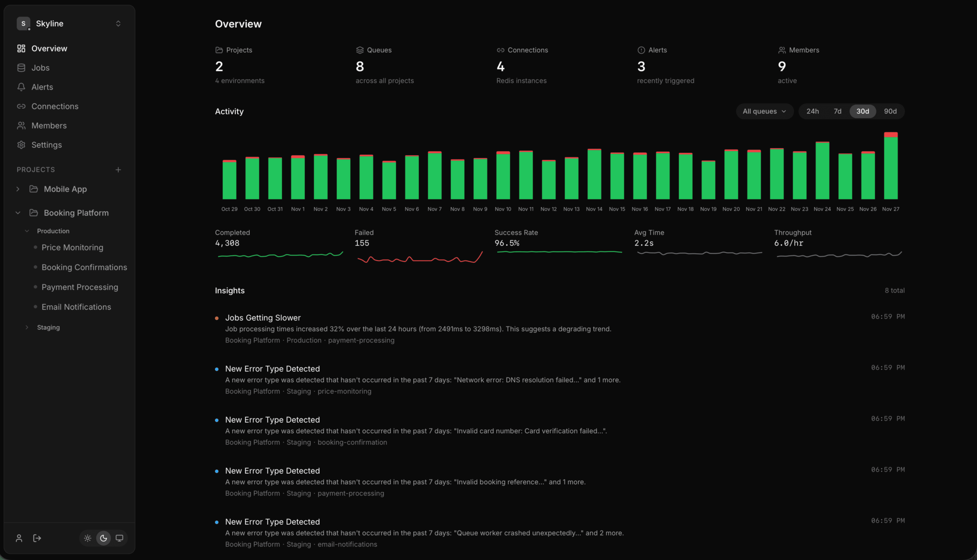Open Settings via the gear icon

click(21, 145)
